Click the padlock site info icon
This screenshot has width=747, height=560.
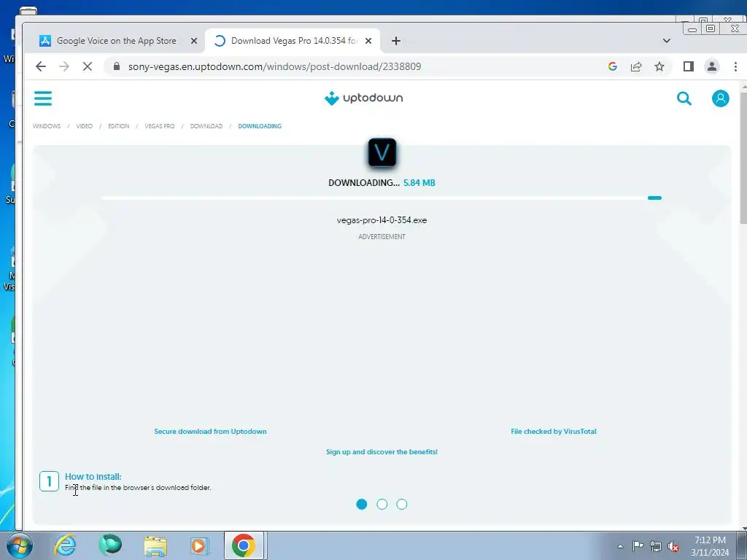[117, 66]
